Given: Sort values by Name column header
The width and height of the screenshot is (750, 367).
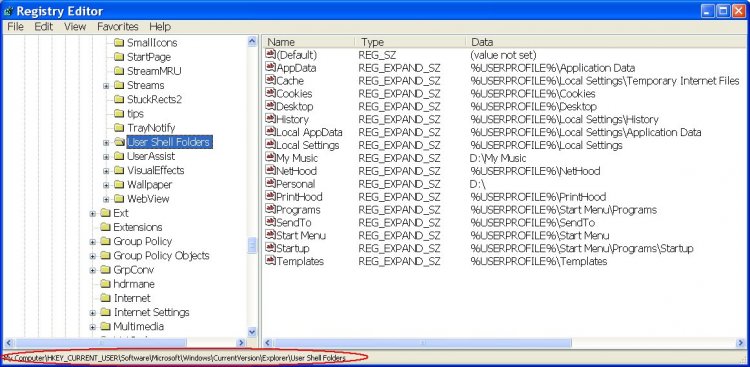Looking at the screenshot, I should (x=309, y=42).
